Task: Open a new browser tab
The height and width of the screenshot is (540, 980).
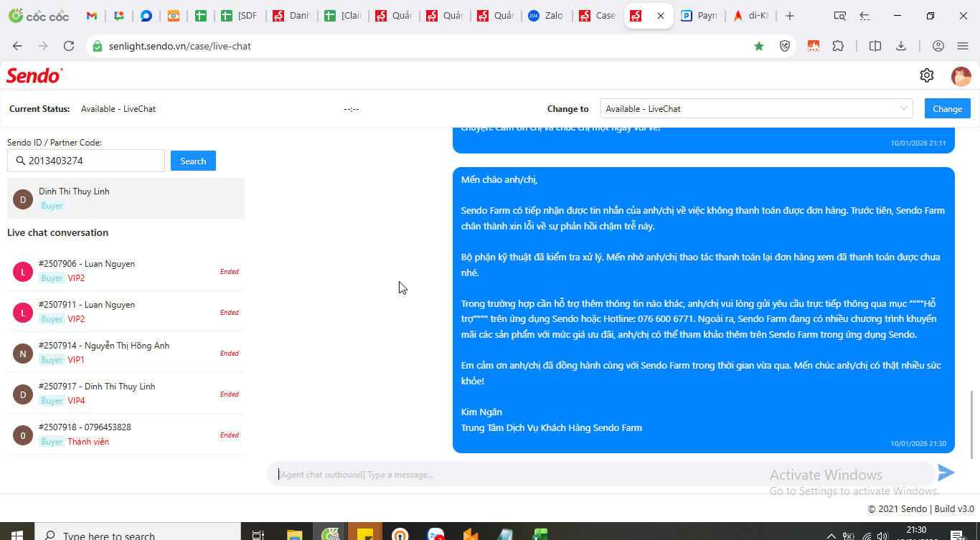Action: [790, 16]
